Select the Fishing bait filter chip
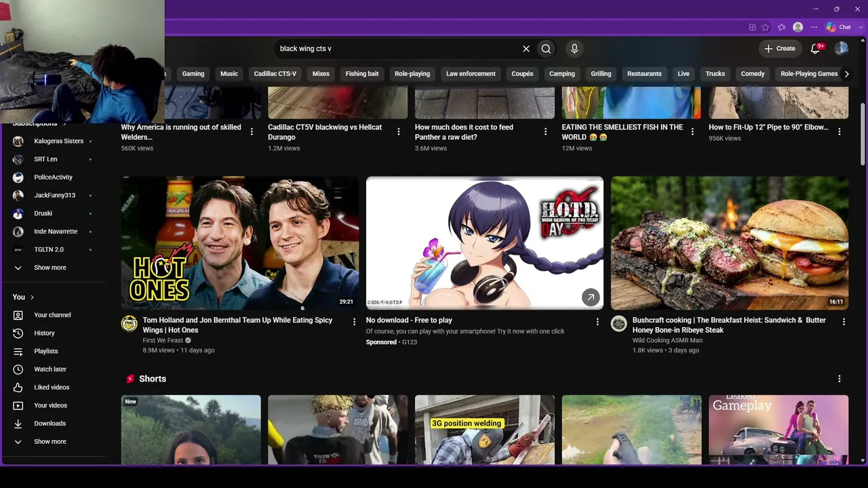868x488 pixels. (x=362, y=74)
